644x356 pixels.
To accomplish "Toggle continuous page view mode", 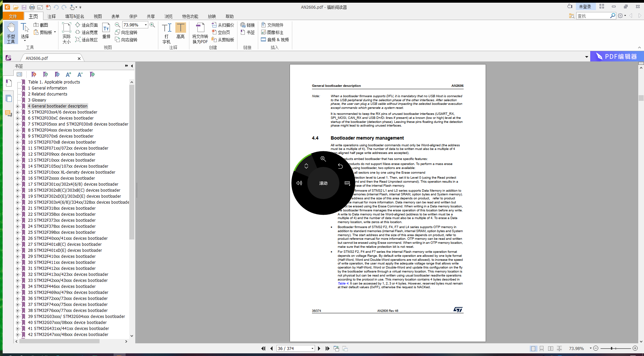I will [x=542, y=348].
